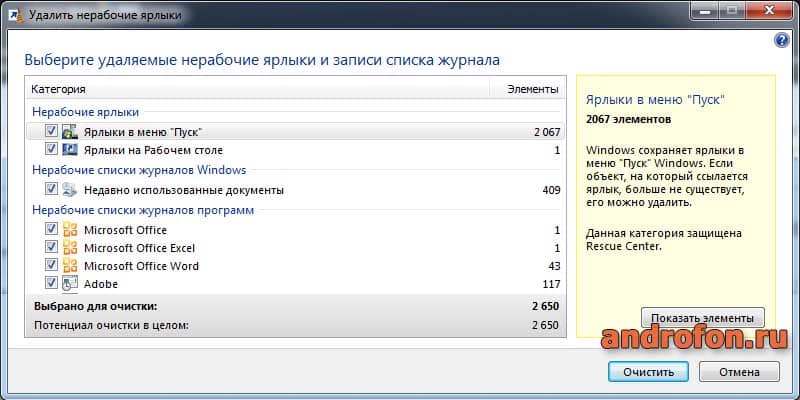
Task: Uncheck Ярлыки на Рабочем столе checkbox
Action: 51,149
